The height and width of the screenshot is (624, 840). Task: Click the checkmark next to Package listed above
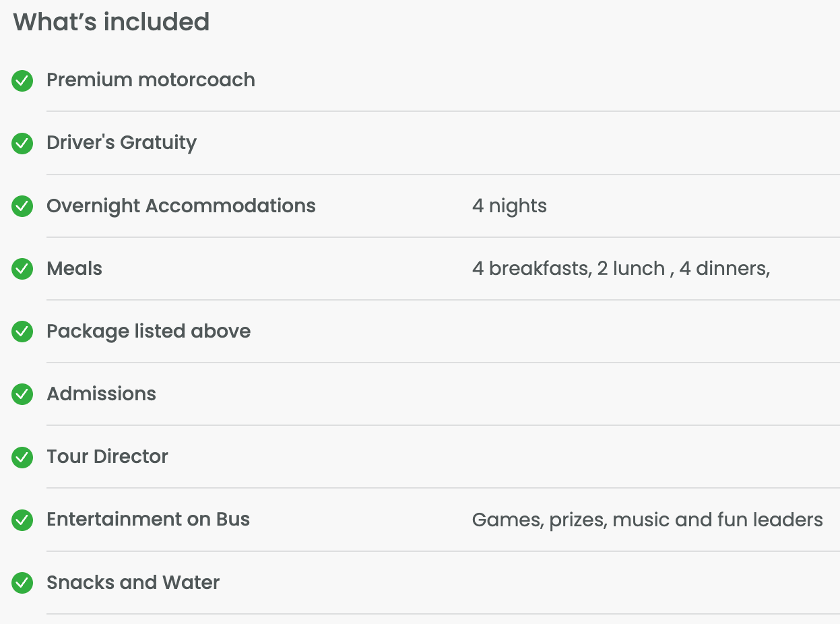22,332
